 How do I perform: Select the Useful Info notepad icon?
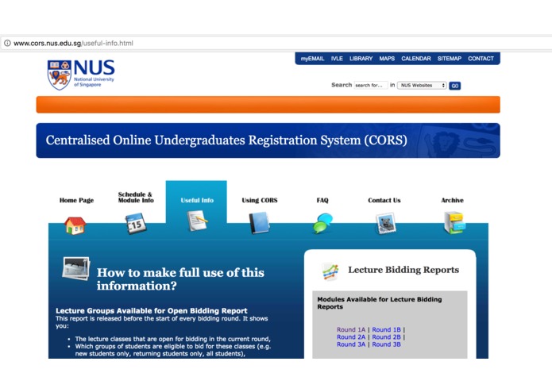click(197, 221)
